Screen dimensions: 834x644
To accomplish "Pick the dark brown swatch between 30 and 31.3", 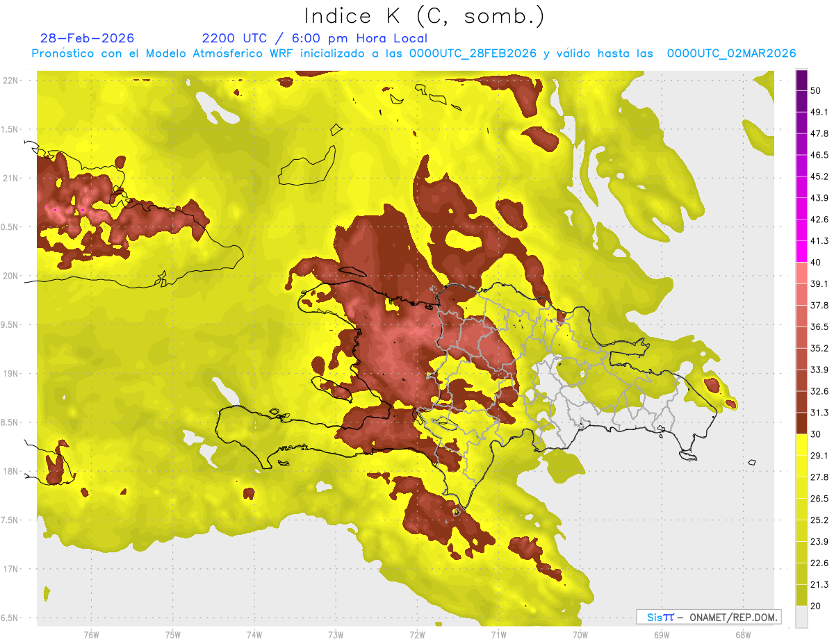I will [801, 423].
